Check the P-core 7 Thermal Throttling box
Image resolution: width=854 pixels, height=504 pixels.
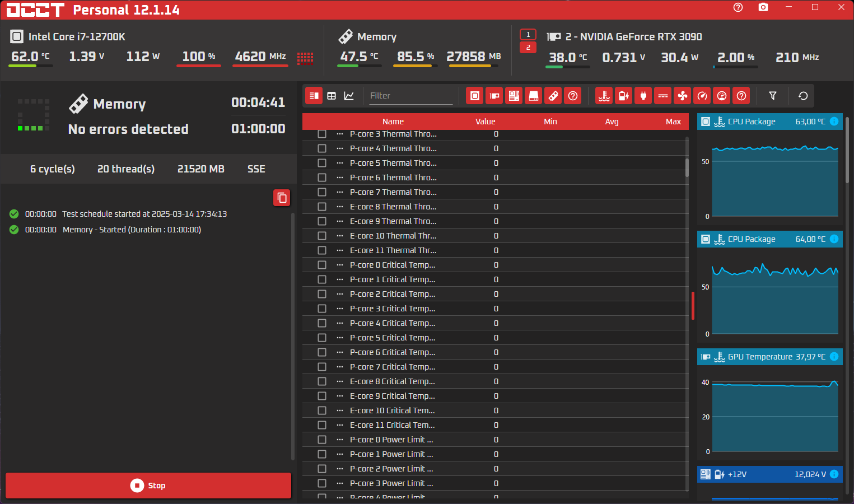point(322,192)
